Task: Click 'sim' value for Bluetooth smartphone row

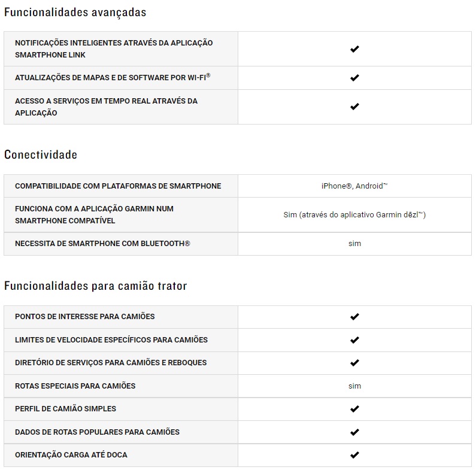Action: pyautogui.click(x=354, y=244)
